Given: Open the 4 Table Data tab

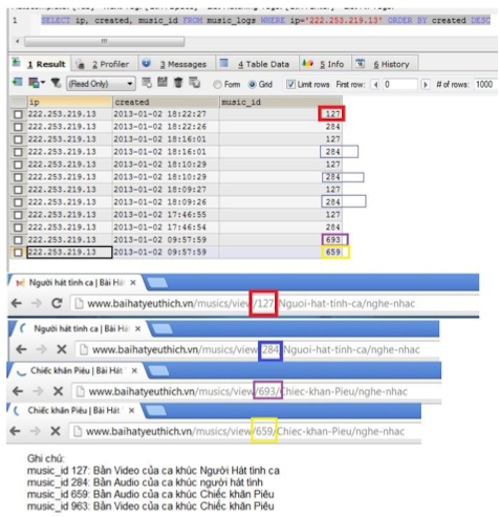Looking at the screenshot, I should coord(257,64).
